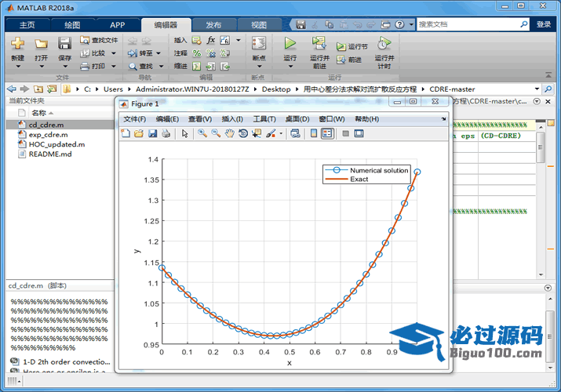Screen dimensions: 561x392
Task: Toggle the Brush data tool
Action: point(271,133)
